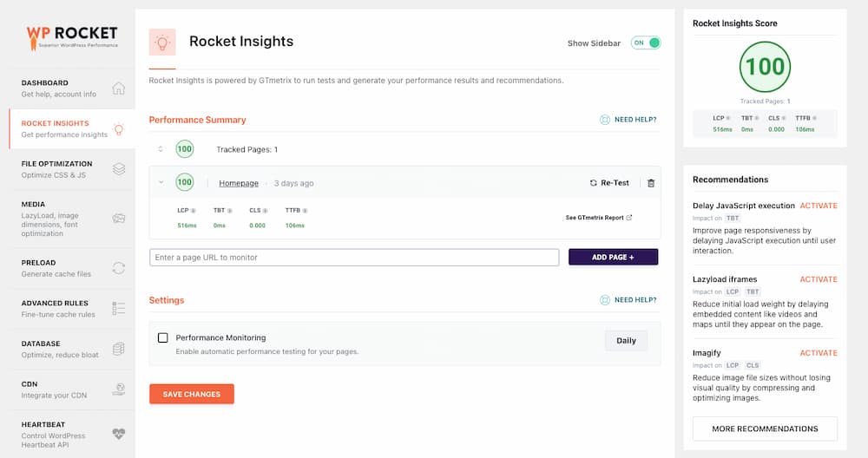
Task: Click the Tracked Pages 100 score badge
Action: pyautogui.click(x=184, y=149)
